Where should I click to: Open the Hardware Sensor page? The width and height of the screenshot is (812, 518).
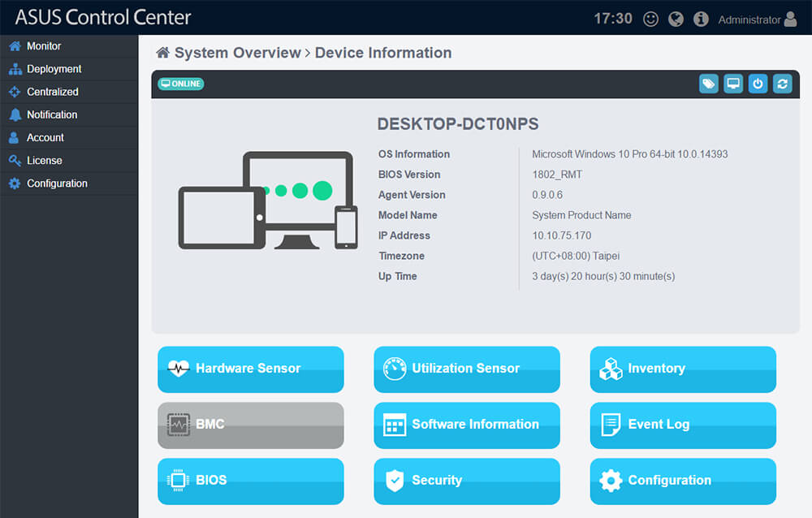point(251,369)
